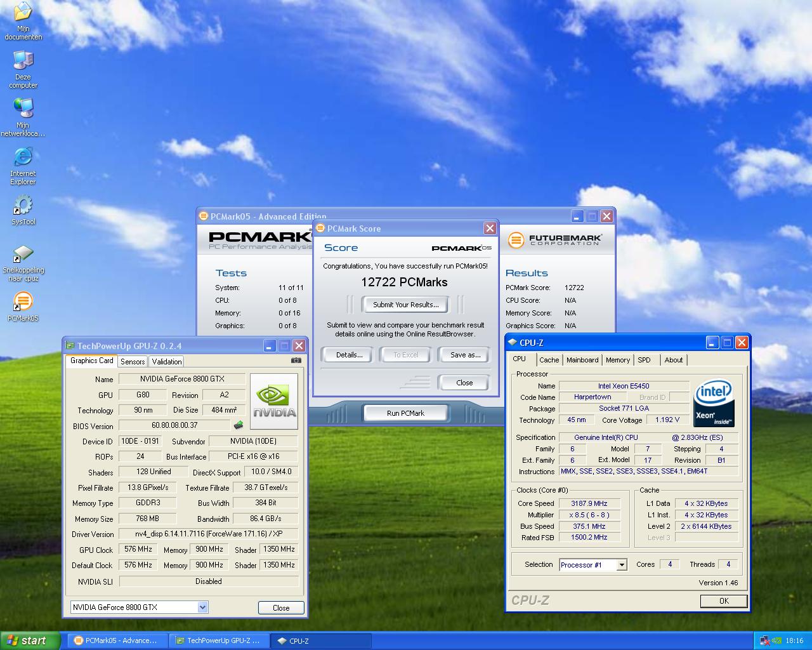Click the GPU-Z title bar icon
Image resolution: width=812 pixels, height=650 pixels.
tap(70, 345)
